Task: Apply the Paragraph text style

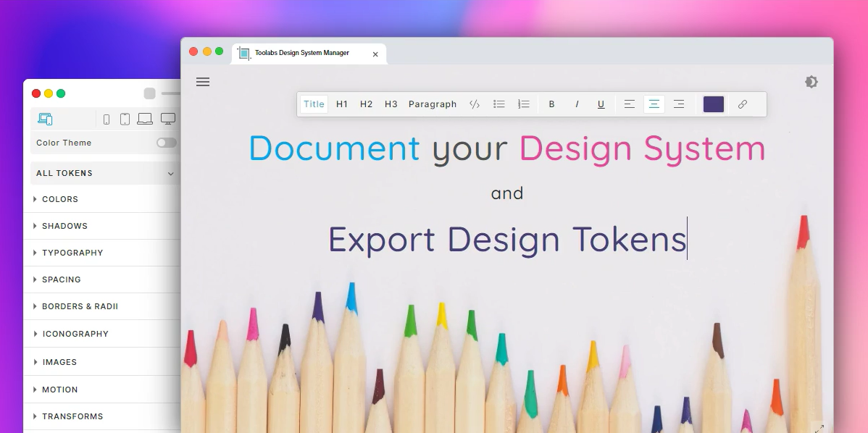Action: (432, 104)
